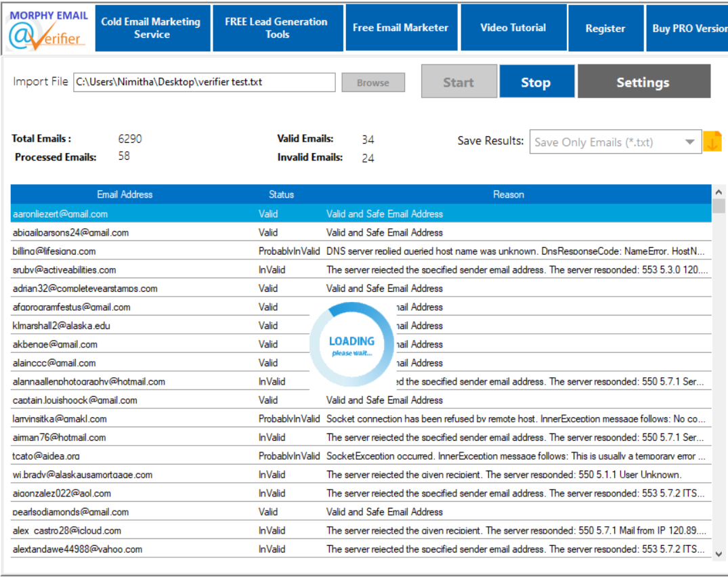Select row larryinsitka@gmakl.com
The height and width of the screenshot is (577, 728).
[x=361, y=419]
